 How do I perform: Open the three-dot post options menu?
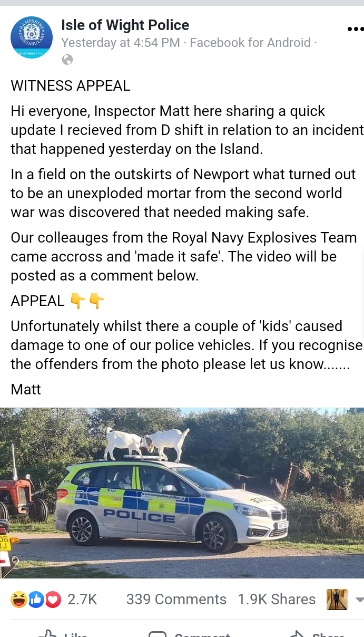[x=356, y=29]
